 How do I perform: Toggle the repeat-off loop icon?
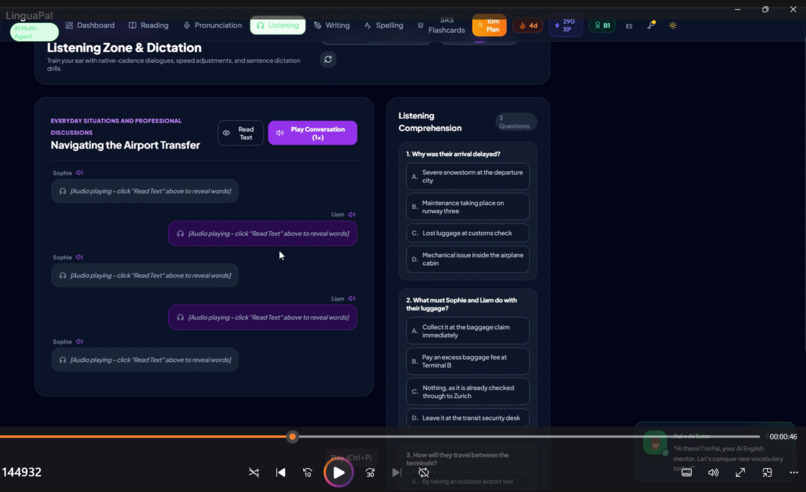pos(424,472)
